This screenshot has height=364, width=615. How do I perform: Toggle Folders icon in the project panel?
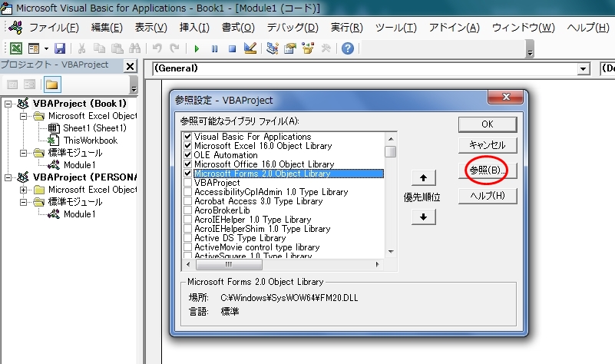click(51, 84)
